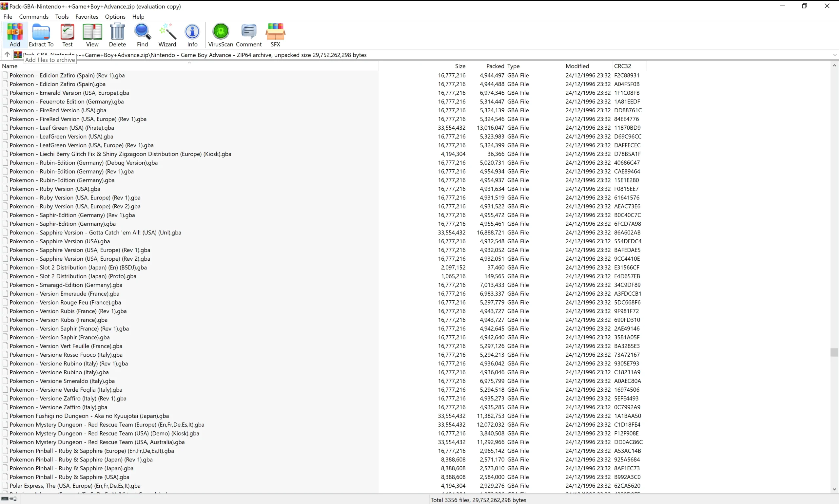Click packed size 13,016,047
Screen dimensions: 839x504
click(490, 128)
